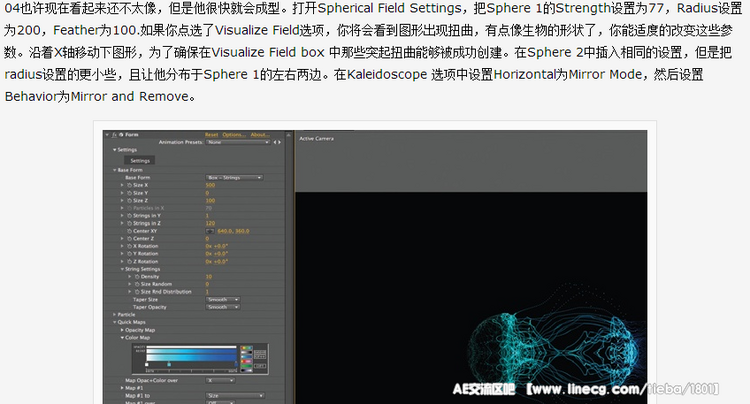Select the white color stop on gradient

(x=147, y=364)
